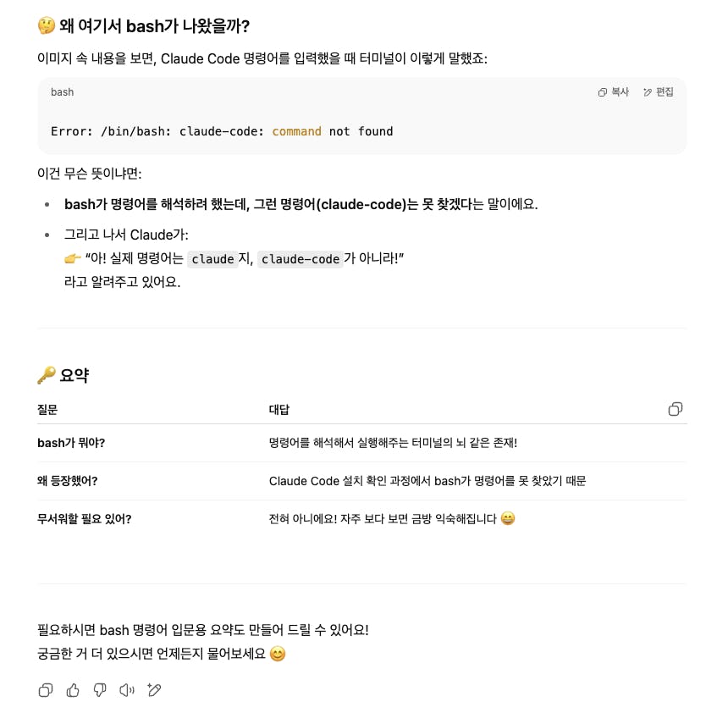Click the bash language label in code block
728x713 pixels.
(x=62, y=92)
